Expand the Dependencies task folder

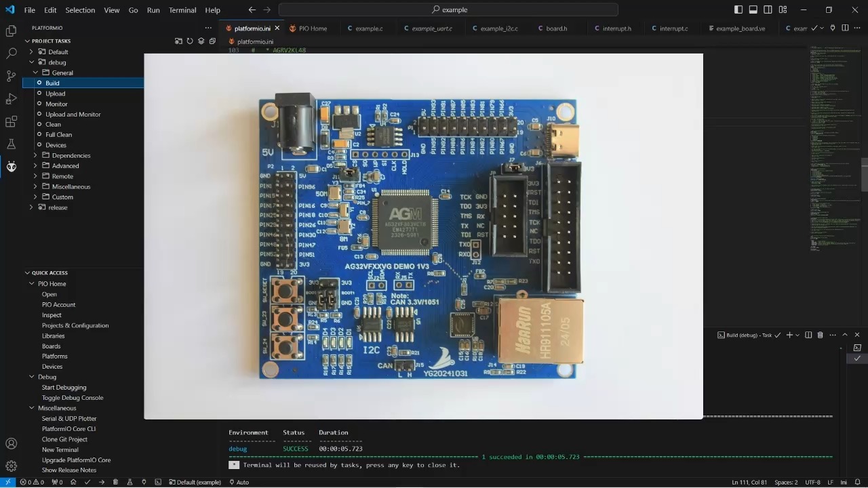pyautogui.click(x=35, y=155)
